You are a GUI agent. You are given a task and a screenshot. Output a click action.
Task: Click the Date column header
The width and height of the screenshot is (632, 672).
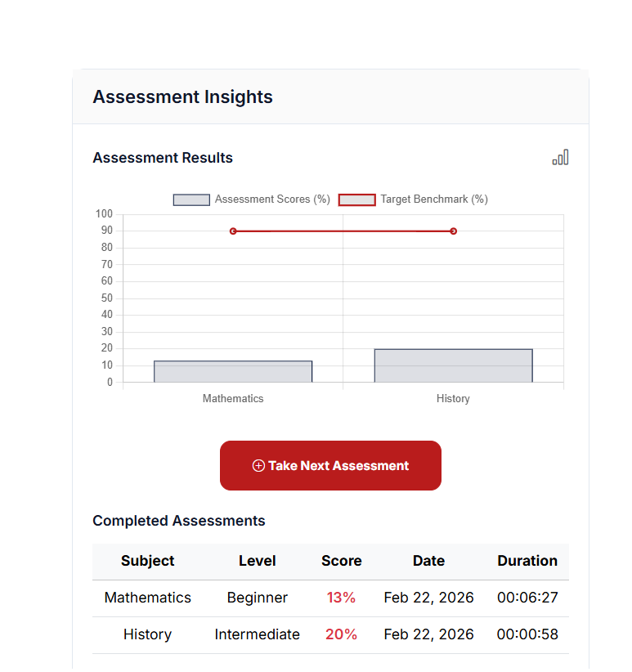(428, 561)
